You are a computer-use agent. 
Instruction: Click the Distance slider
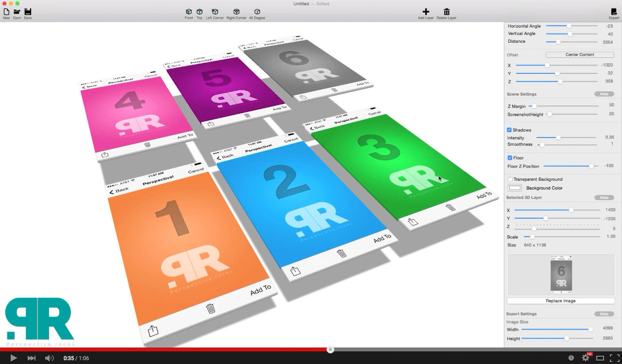coord(571,42)
